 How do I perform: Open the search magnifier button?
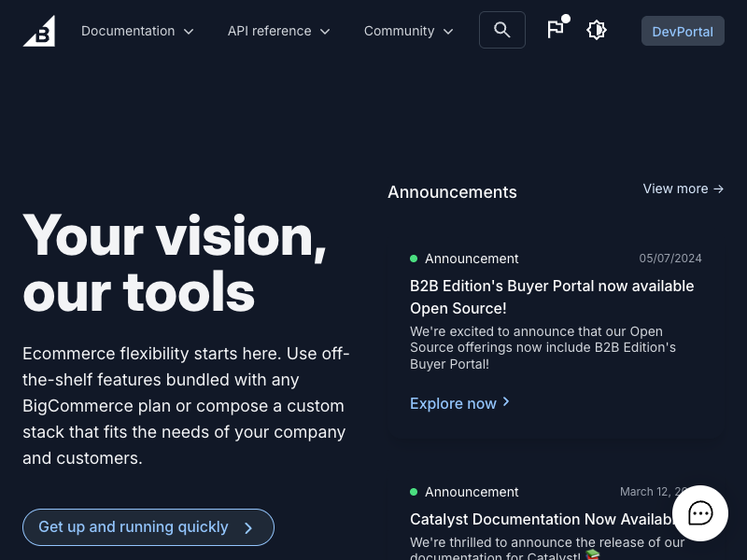pos(502,30)
